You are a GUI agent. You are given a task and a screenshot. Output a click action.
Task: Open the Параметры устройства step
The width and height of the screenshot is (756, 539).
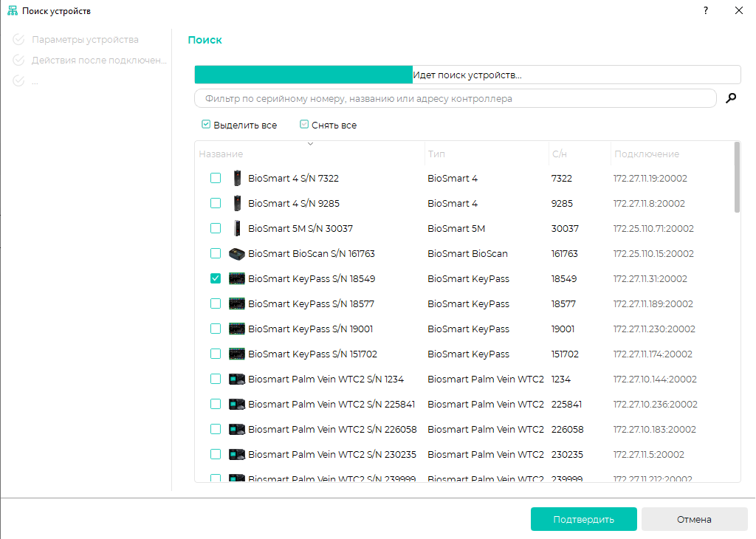pyautogui.click(x=85, y=40)
